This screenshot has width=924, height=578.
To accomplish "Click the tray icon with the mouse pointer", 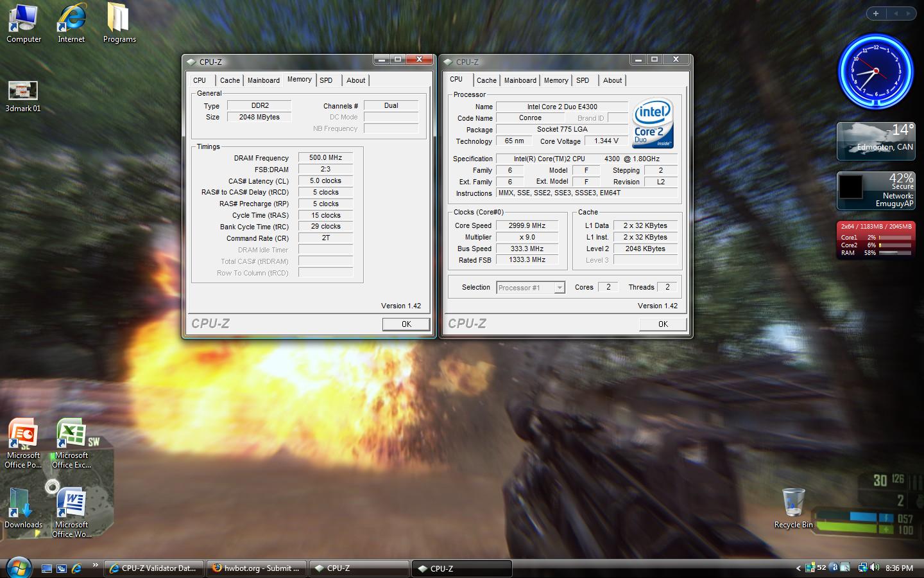I will (x=845, y=568).
